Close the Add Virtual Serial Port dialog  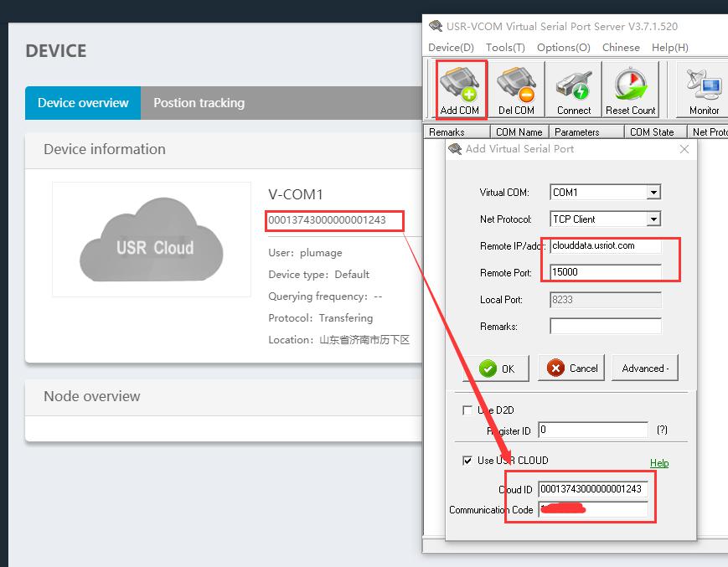tap(684, 149)
